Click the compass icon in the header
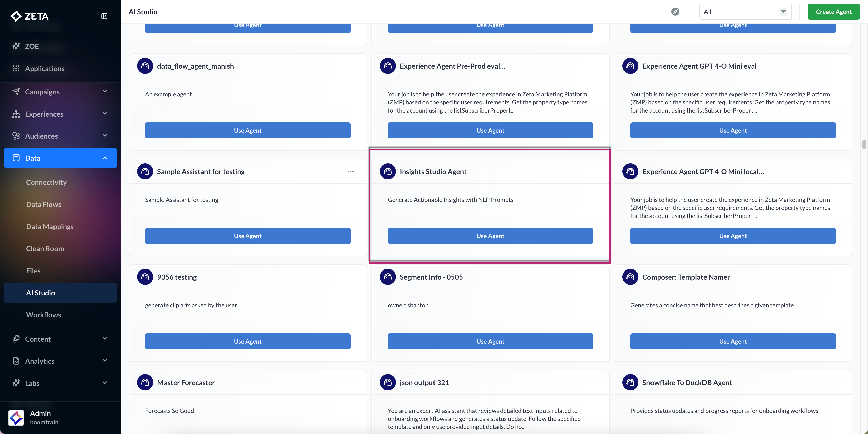Screen dimensions: 868x434 (x=675, y=12)
